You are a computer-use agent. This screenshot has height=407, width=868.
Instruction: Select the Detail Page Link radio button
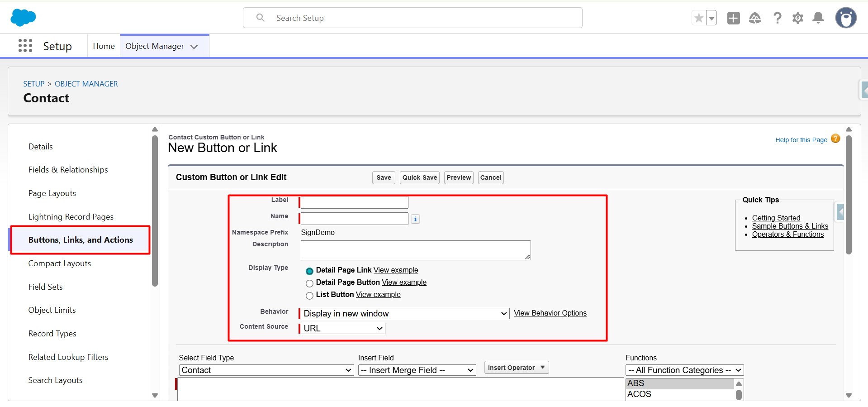(x=309, y=271)
